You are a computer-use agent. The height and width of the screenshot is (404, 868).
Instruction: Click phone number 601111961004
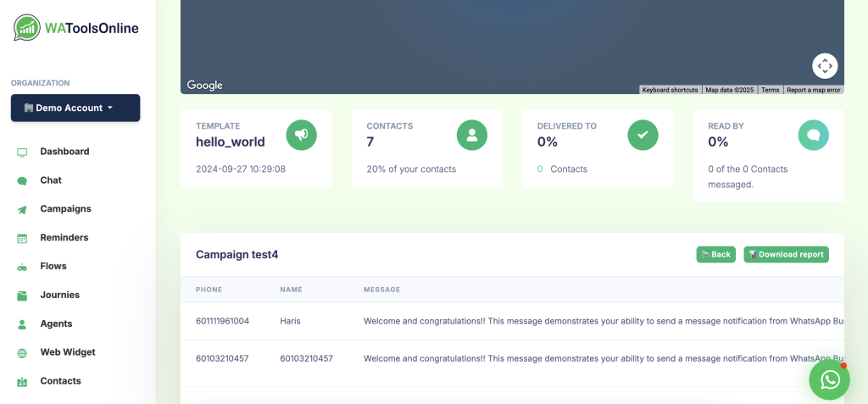[x=223, y=321]
